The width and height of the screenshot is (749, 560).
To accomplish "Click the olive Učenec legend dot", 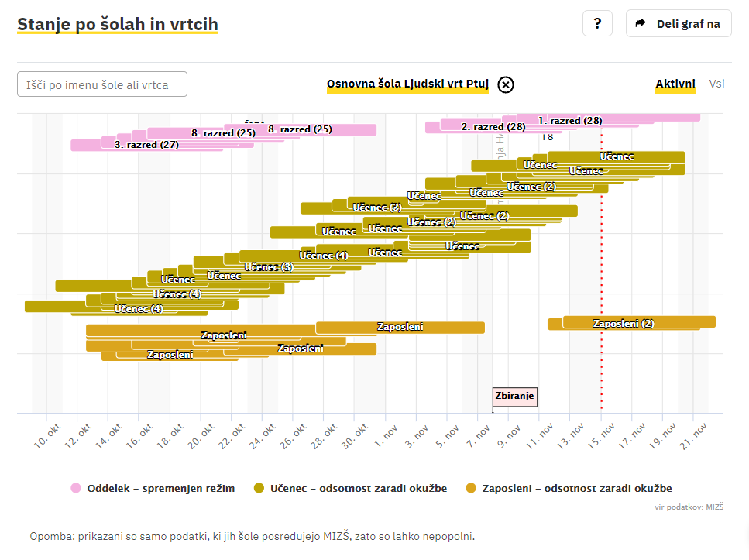I will (259, 488).
